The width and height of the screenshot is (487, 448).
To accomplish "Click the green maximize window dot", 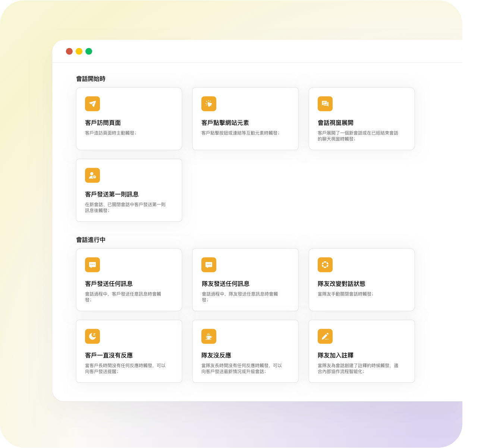I will coord(89,51).
